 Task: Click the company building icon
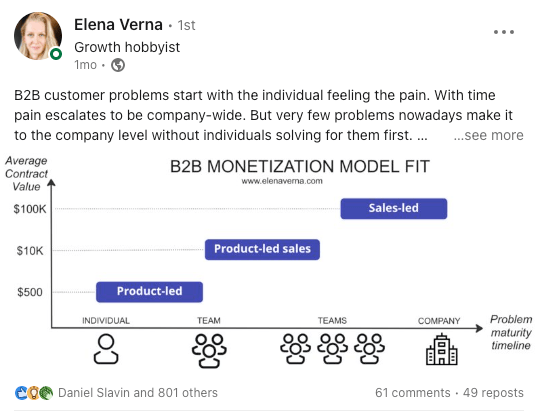[x=442, y=349]
